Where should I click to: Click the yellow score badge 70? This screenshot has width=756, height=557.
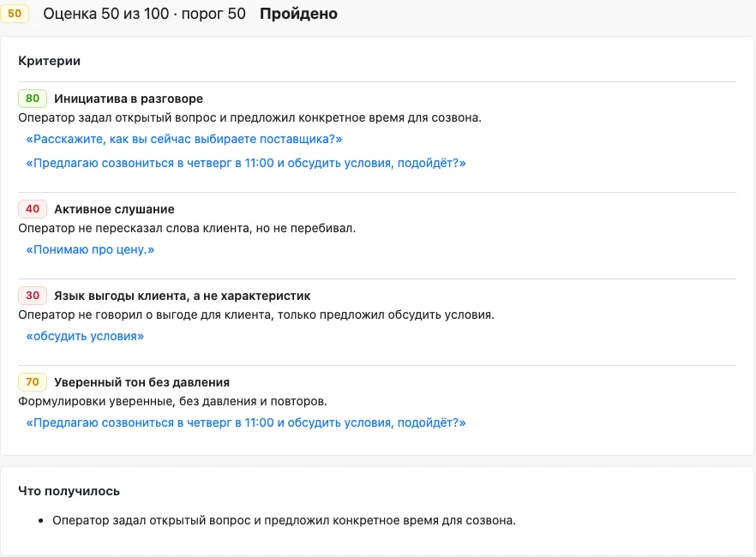pos(33,382)
